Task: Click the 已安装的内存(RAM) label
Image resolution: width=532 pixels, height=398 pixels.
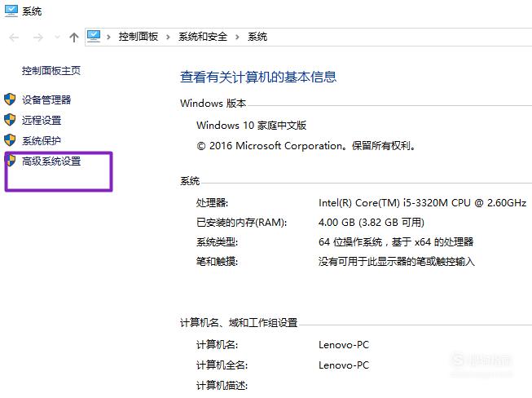Action: (242, 223)
